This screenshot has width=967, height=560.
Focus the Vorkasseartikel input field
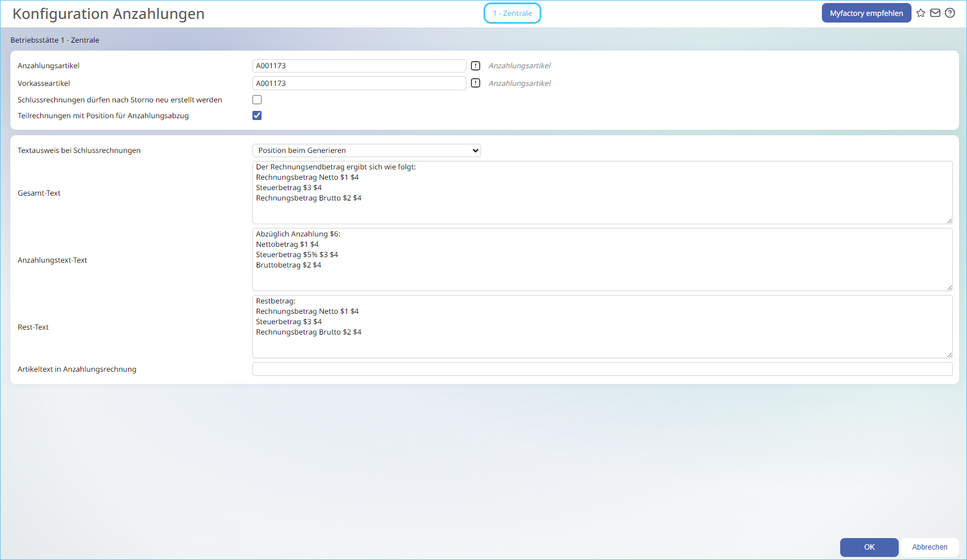click(x=359, y=83)
